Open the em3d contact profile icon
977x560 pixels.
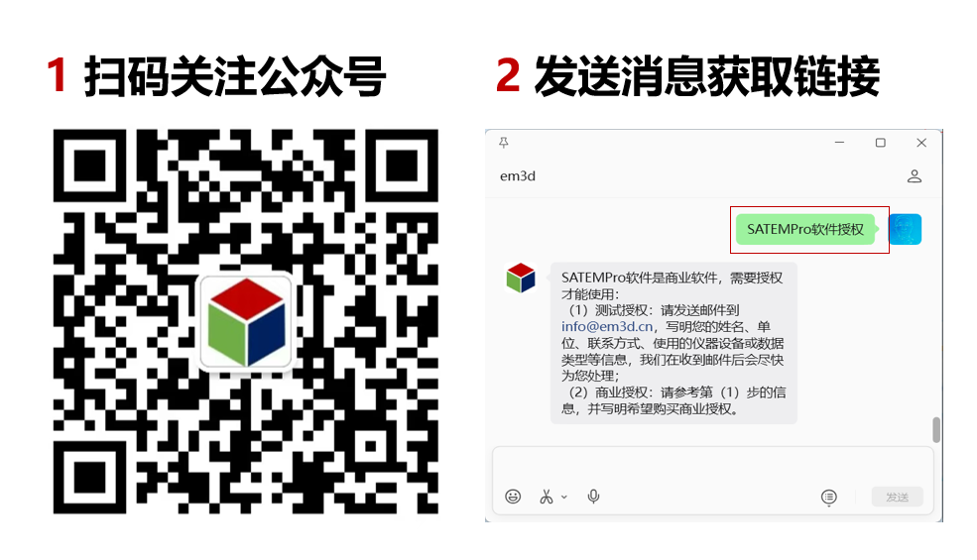pyautogui.click(x=915, y=176)
